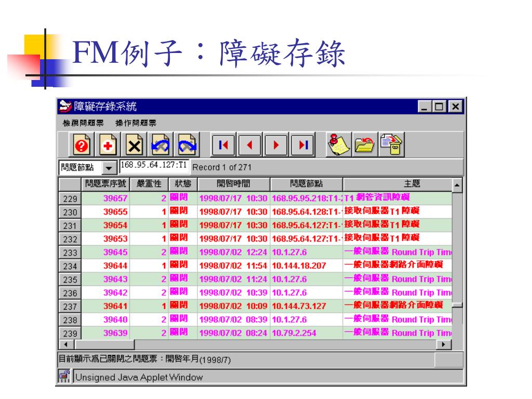Click the delete ticket X icon
The image size is (532, 399).
click(134, 145)
